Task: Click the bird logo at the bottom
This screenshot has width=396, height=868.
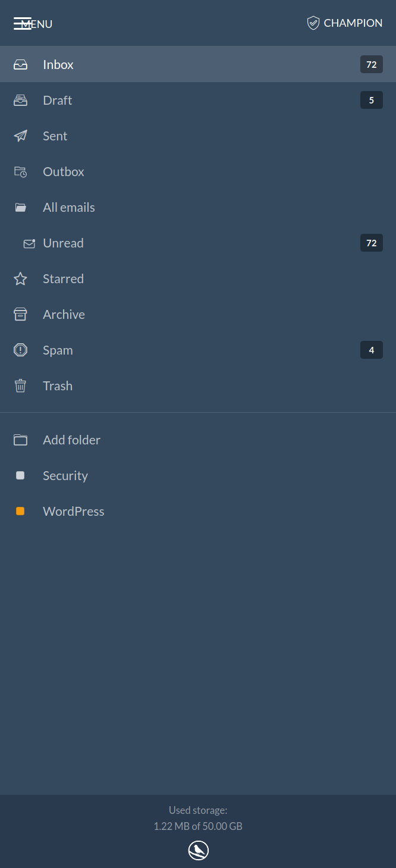Action: click(198, 850)
